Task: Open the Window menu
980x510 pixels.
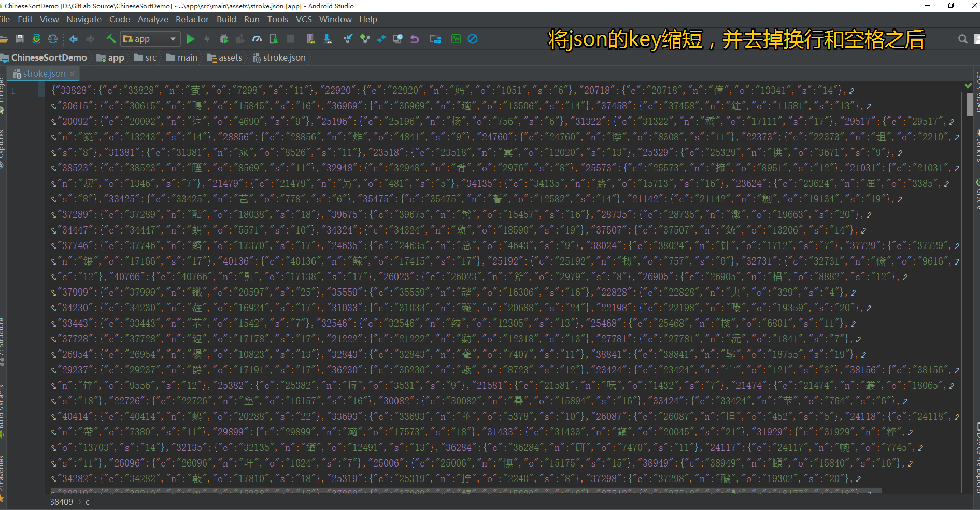Action: point(335,19)
